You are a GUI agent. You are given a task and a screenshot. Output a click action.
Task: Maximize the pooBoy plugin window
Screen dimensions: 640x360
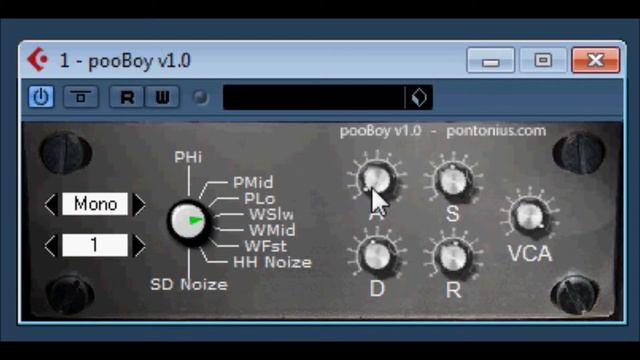point(543,60)
